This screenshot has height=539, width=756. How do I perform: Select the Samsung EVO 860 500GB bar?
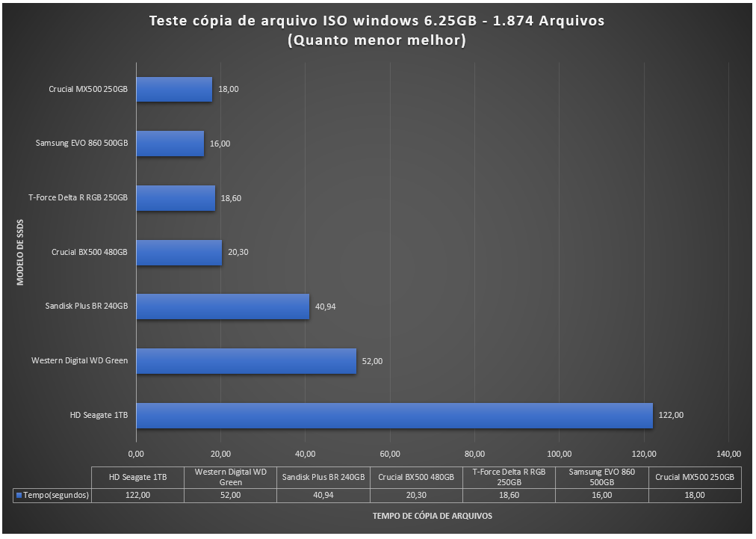170,144
